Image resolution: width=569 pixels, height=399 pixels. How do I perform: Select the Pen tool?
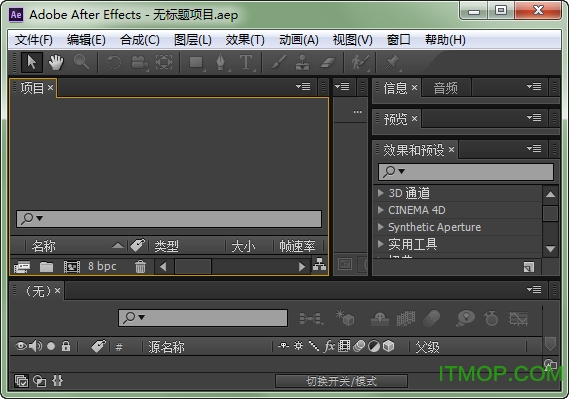221,62
